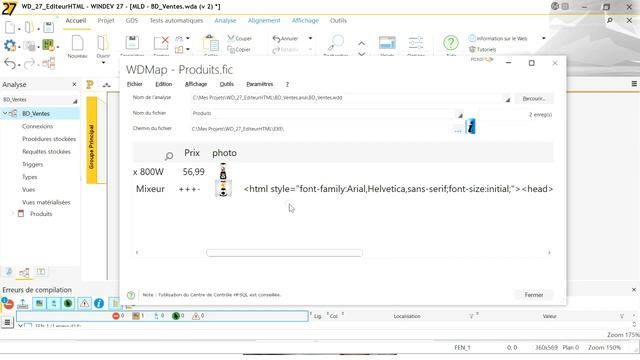The image size is (640, 360).
Task: Expand the Nom du fichier combo arrow
Action: click(460, 115)
